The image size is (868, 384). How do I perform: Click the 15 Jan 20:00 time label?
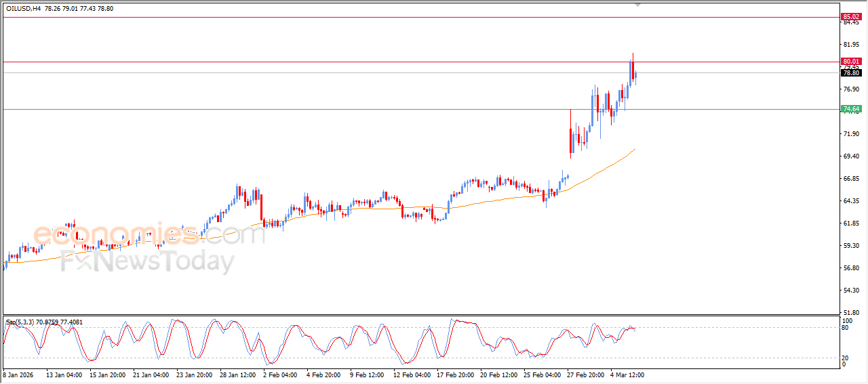tap(107, 374)
